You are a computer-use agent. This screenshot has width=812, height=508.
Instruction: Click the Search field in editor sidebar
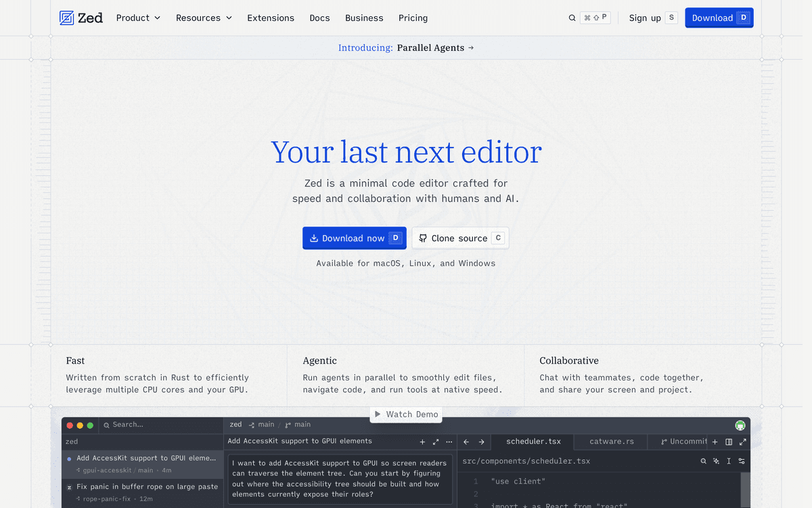161,425
